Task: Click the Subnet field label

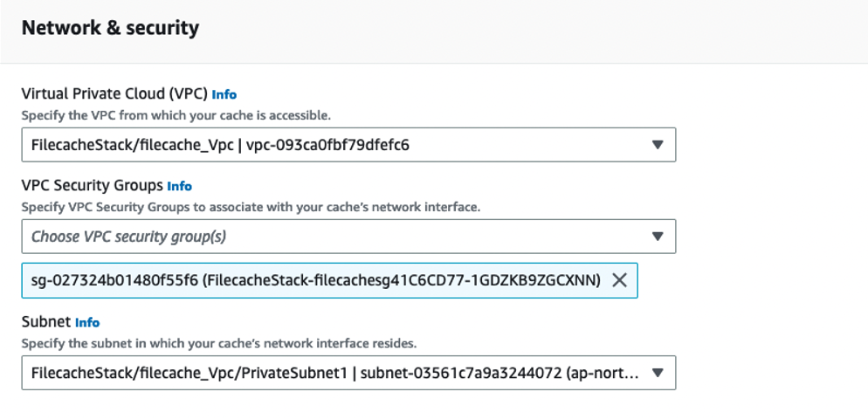Action: tap(45, 321)
